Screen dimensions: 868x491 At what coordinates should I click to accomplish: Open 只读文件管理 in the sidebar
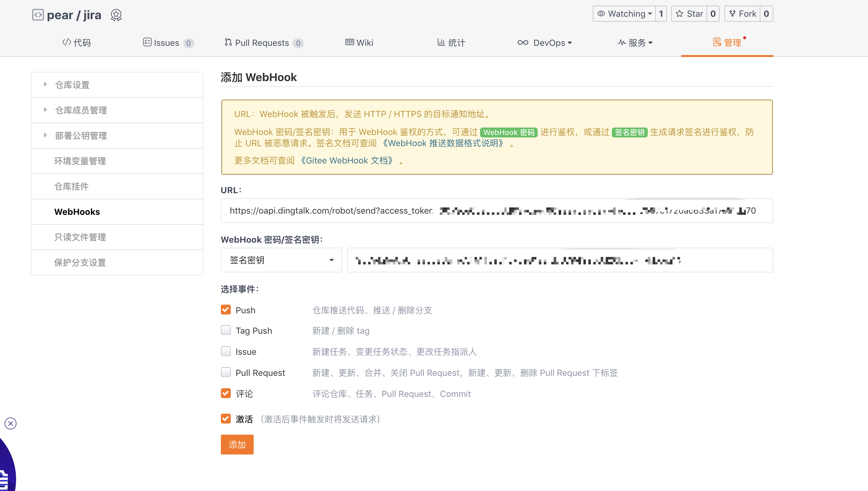117,237
